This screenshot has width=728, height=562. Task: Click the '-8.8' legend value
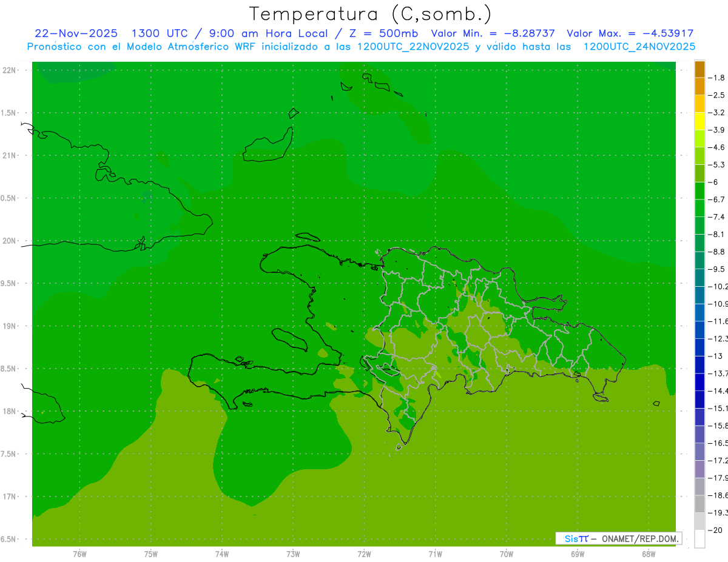click(716, 252)
